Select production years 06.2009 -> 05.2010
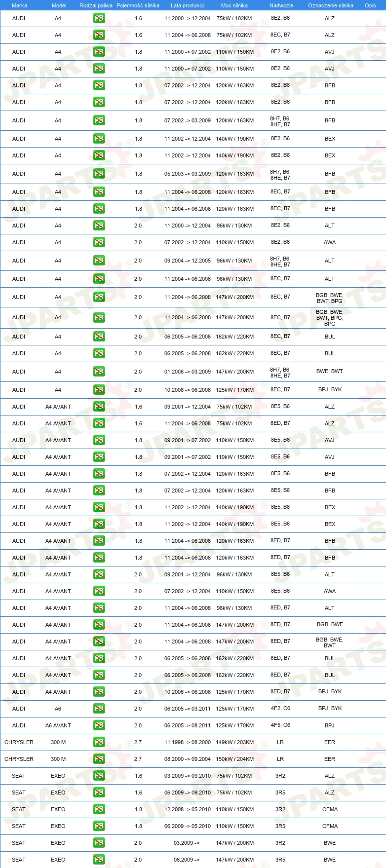 coord(188,826)
